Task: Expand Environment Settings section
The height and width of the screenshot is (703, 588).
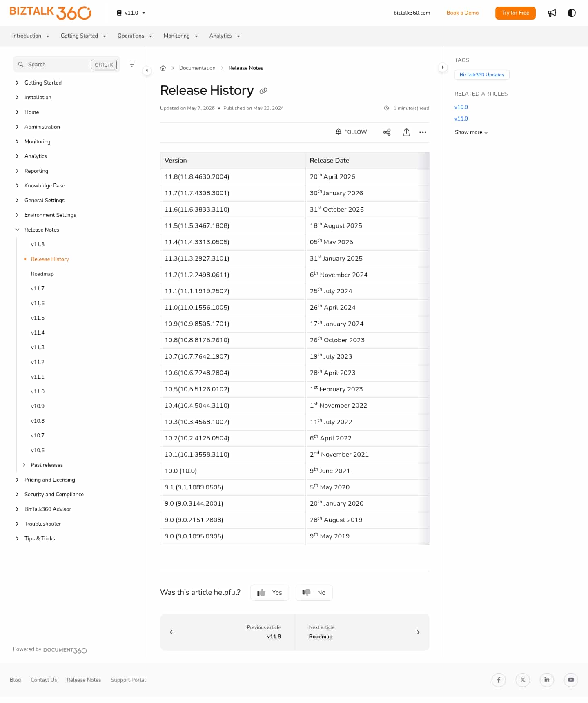Action: pos(17,215)
